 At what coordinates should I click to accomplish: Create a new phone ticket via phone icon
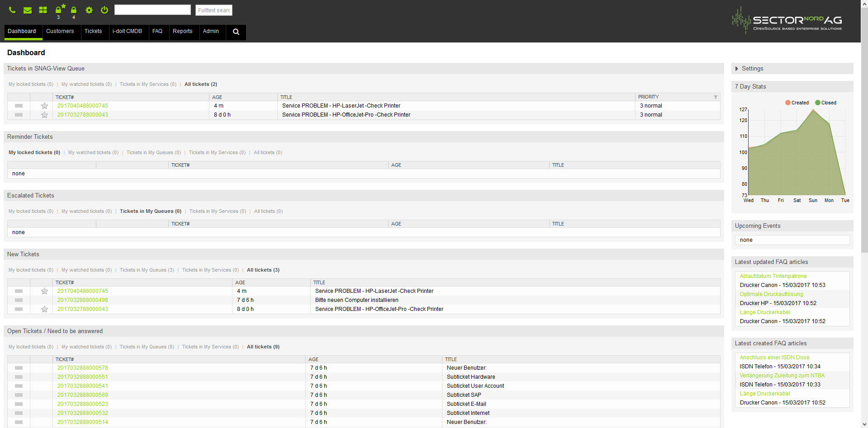[12, 10]
